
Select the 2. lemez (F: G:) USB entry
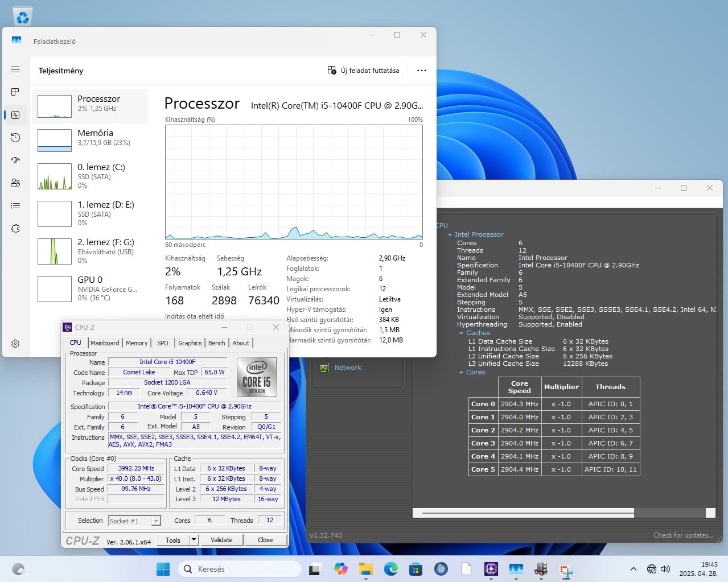(90, 251)
